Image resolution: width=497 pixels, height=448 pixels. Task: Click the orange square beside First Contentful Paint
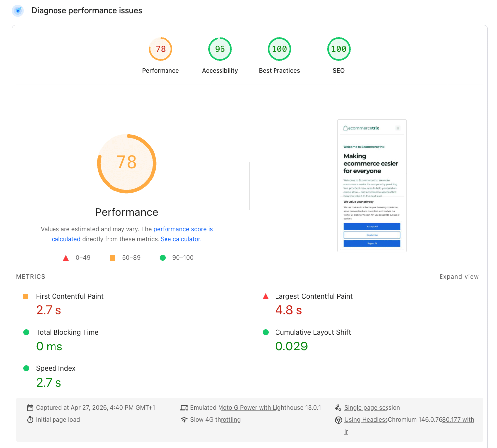tap(26, 296)
